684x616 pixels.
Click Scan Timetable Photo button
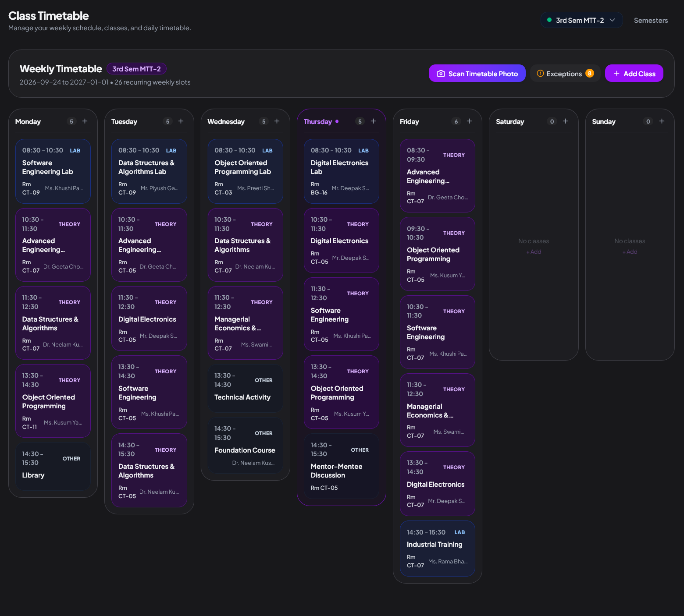[477, 74]
